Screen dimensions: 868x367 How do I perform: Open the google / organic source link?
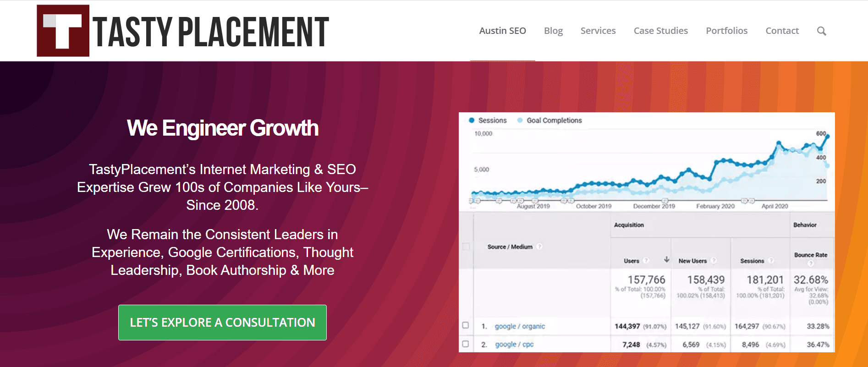(520, 326)
